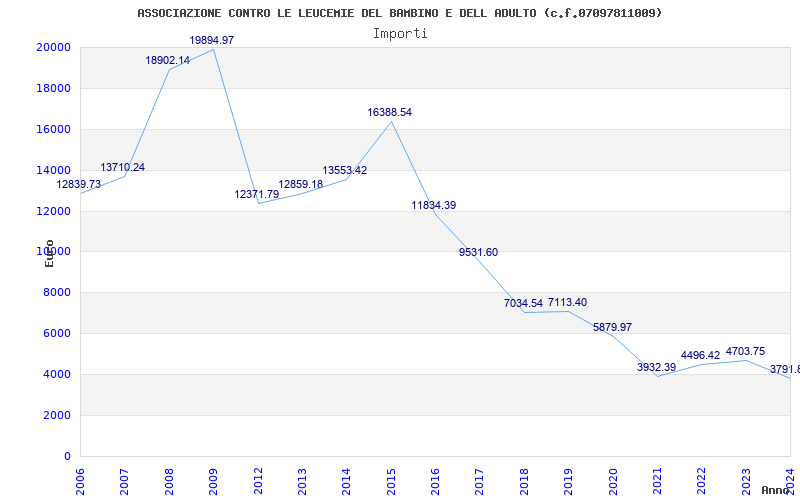Click the y-axis value 6000

56,333
